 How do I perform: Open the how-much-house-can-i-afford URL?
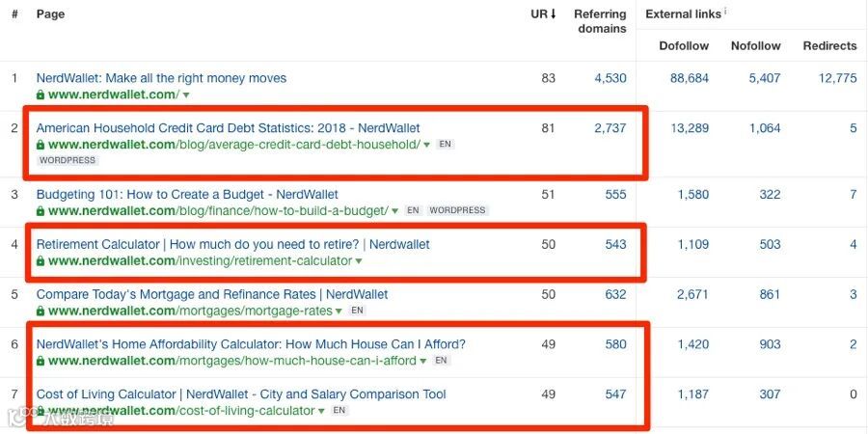[x=232, y=361]
